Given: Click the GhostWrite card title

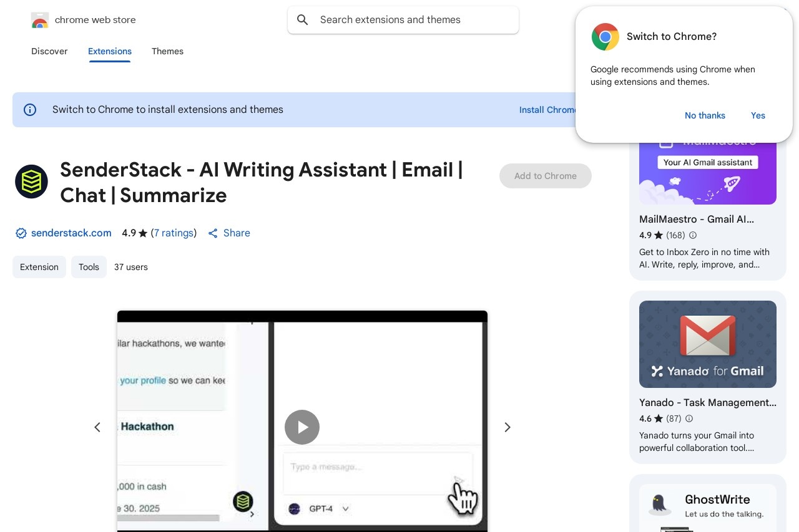Looking at the screenshot, I should pos(717,500).
